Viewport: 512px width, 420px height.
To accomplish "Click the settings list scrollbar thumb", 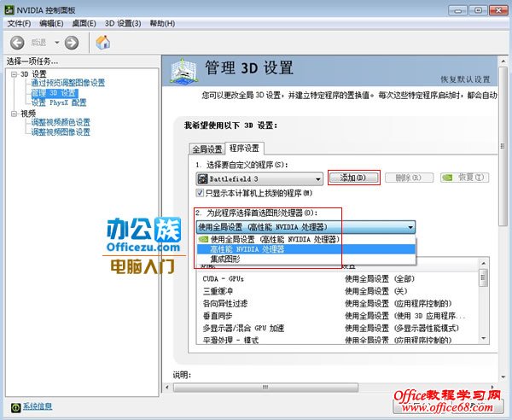I will (484, 278).
